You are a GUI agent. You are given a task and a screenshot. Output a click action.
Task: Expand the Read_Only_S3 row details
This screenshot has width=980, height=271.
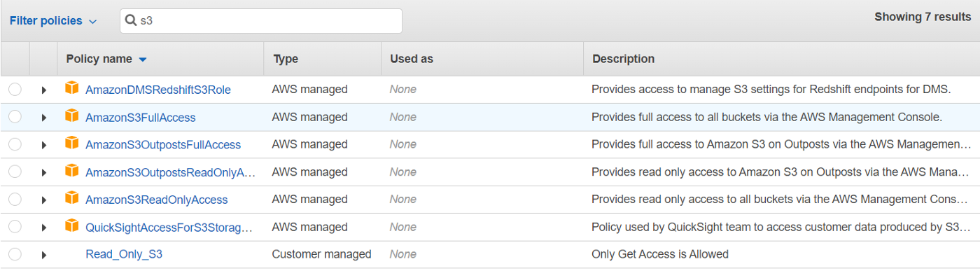point(43,255)
